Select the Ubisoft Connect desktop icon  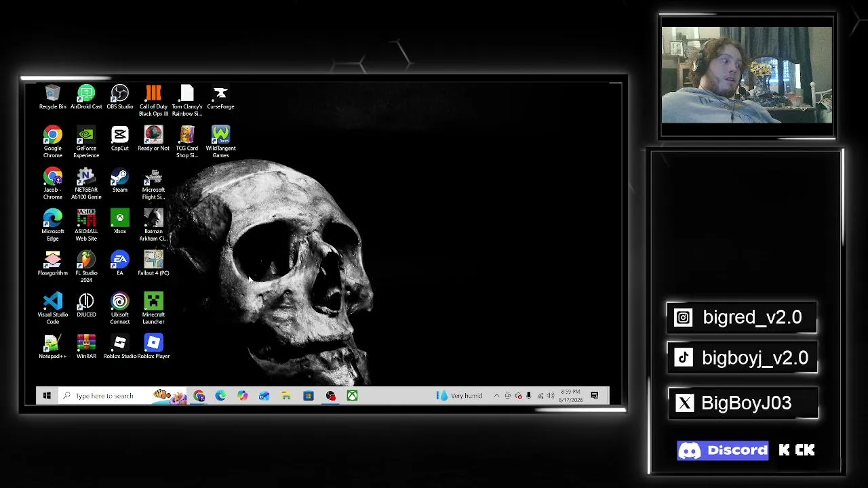(119, 308)
